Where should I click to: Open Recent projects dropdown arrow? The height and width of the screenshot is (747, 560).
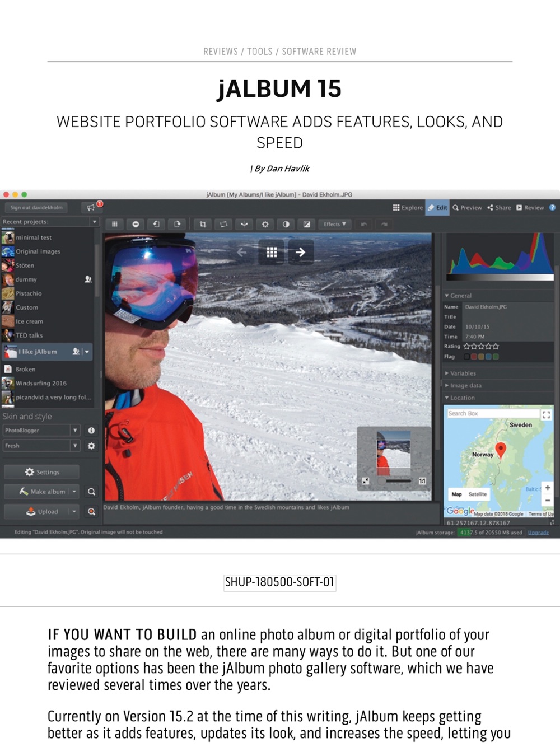click(95, 222)
